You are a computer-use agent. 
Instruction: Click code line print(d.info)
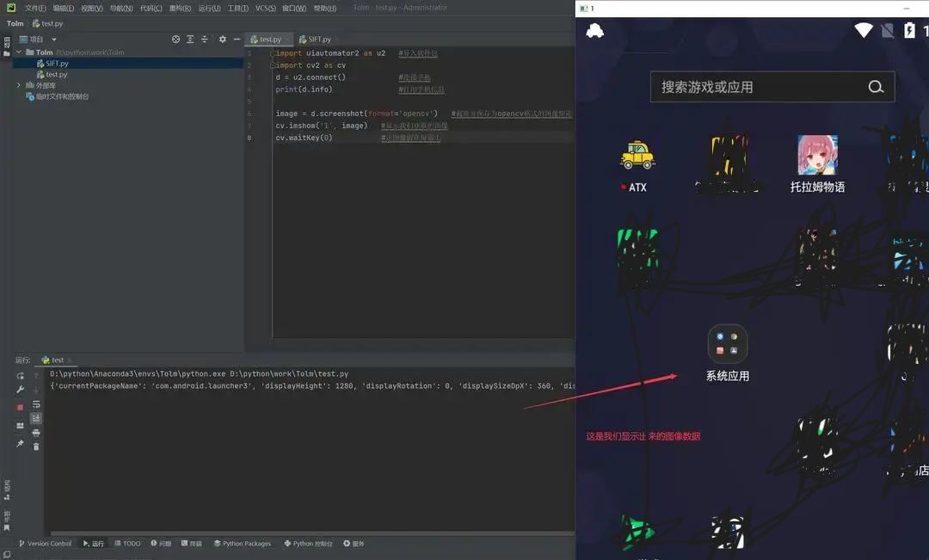click(x=304, y=89)
